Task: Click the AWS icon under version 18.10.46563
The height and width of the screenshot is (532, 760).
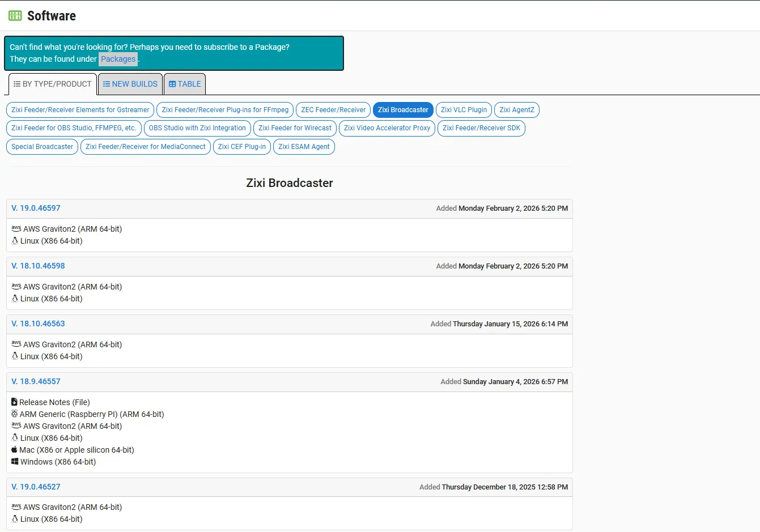Action: [x=16, y=344]
